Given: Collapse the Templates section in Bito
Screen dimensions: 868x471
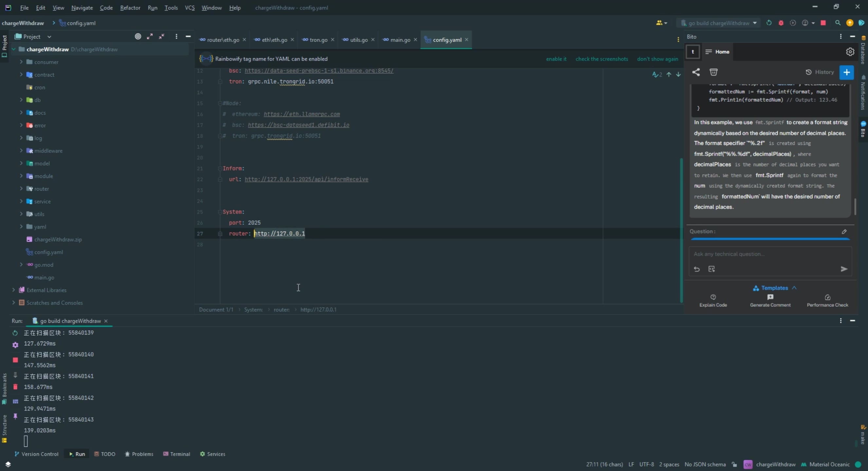Looking at the screenshot, I should (x=794, y=288).
